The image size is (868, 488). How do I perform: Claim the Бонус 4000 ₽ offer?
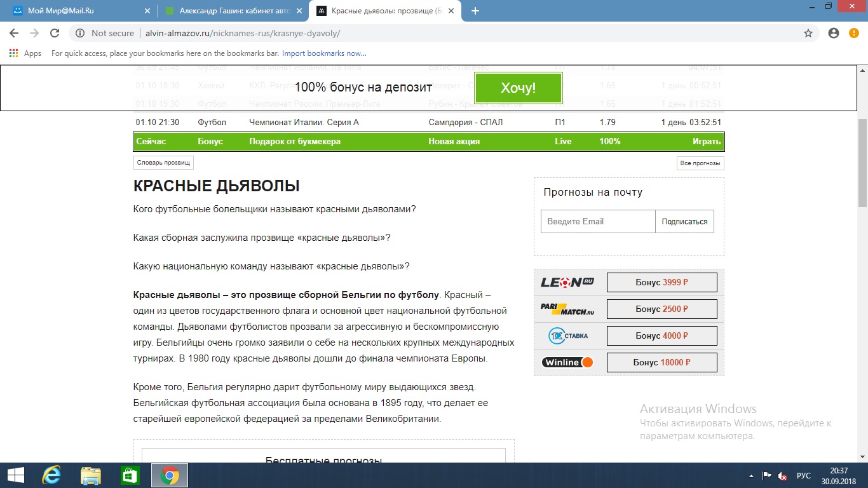pos(662,335)
